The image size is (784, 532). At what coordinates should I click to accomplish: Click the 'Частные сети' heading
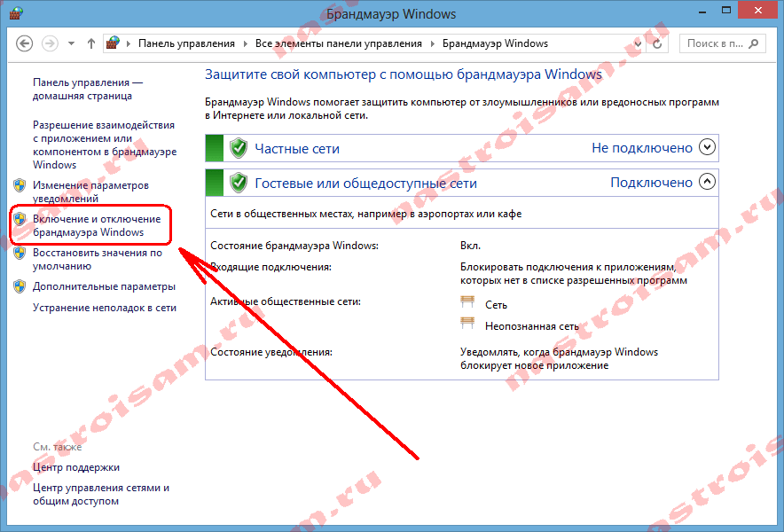[297, 148]
